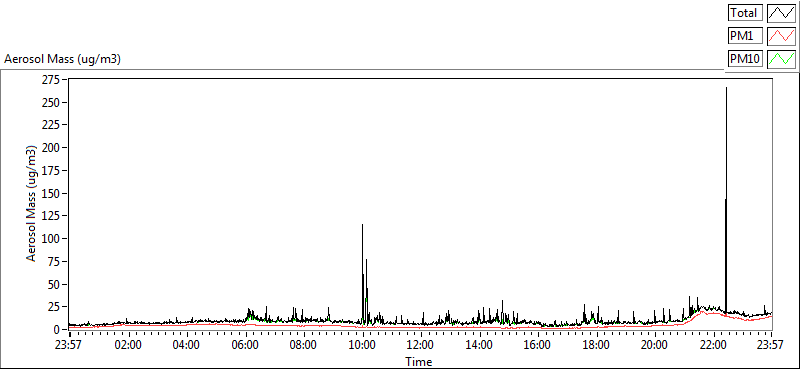
Task: Click the 20:00 time axis label
Action: tap(655, 344)
